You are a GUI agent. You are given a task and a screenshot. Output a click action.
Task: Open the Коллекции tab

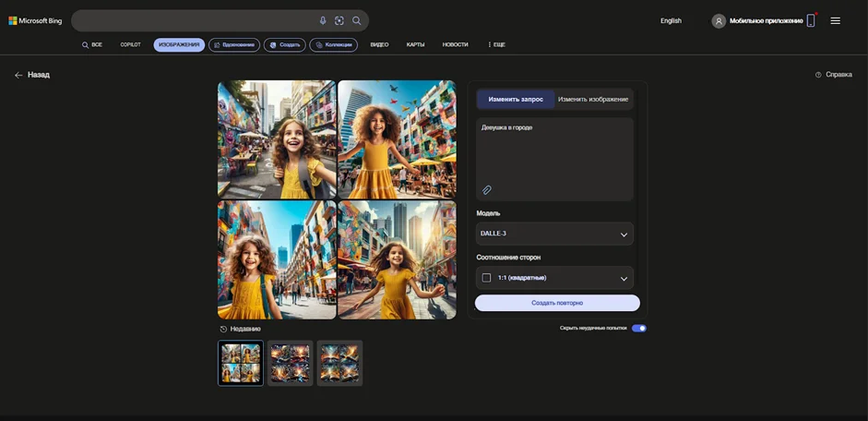pos(333,45)
